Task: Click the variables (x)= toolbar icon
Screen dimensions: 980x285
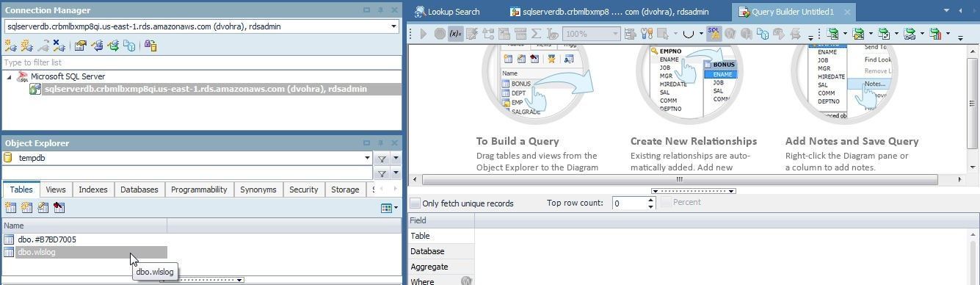Action: coord(455,34)
